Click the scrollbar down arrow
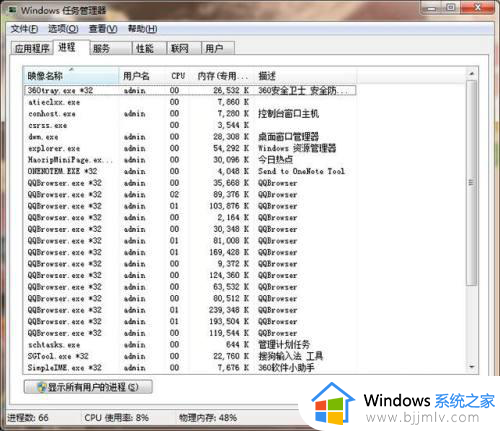Image resolution: width=500 pixels, height=431 pixels. [472, 367]
